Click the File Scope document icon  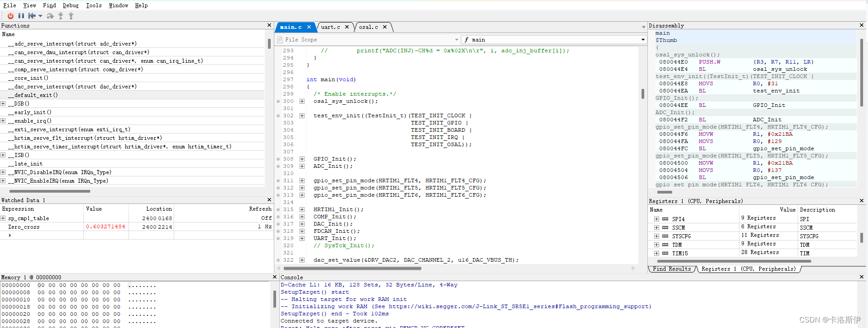280,40
